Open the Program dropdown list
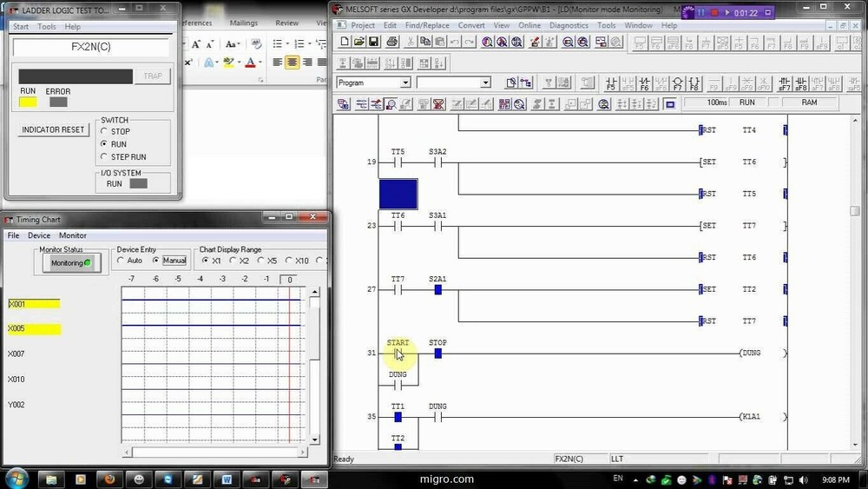The height and width of the screenshot is (489, 868). tap(404, 83)
